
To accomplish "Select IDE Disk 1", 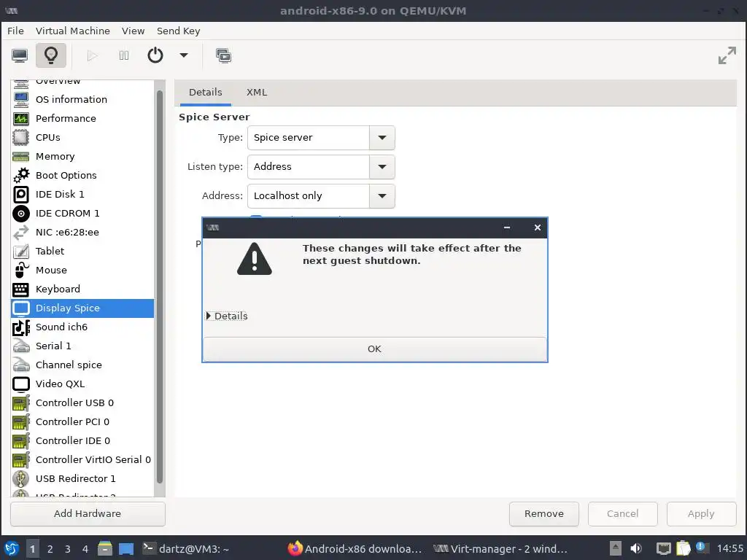I will [82, 194].
